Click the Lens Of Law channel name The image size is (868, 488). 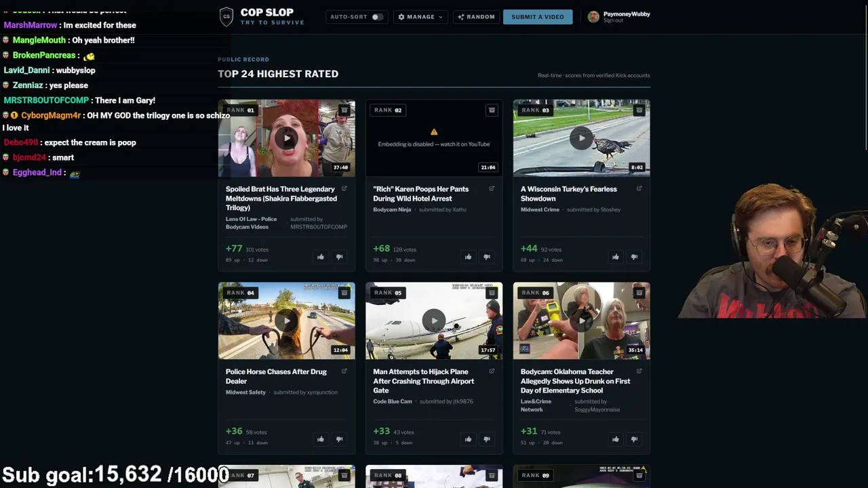click(x=252, y=223)
